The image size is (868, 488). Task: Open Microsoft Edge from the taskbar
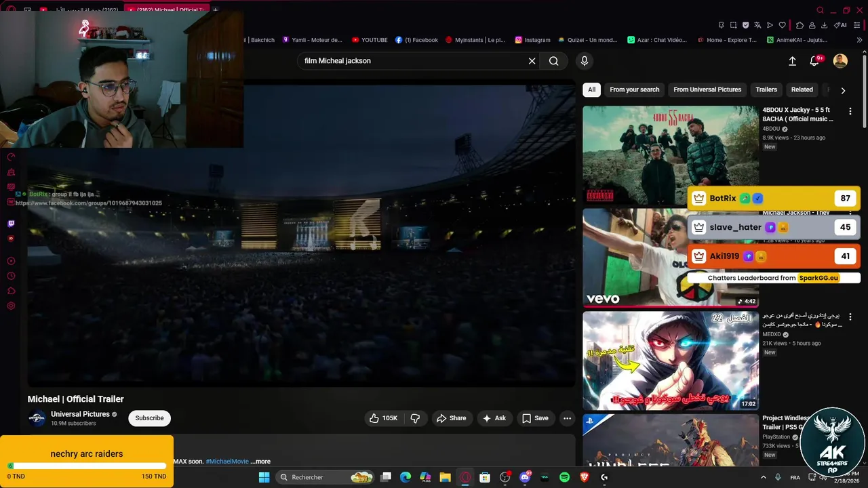coord(406,477)
